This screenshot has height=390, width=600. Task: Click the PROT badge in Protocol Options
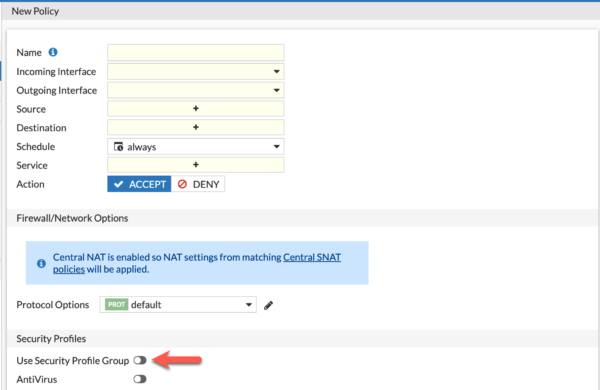(116, 305)
